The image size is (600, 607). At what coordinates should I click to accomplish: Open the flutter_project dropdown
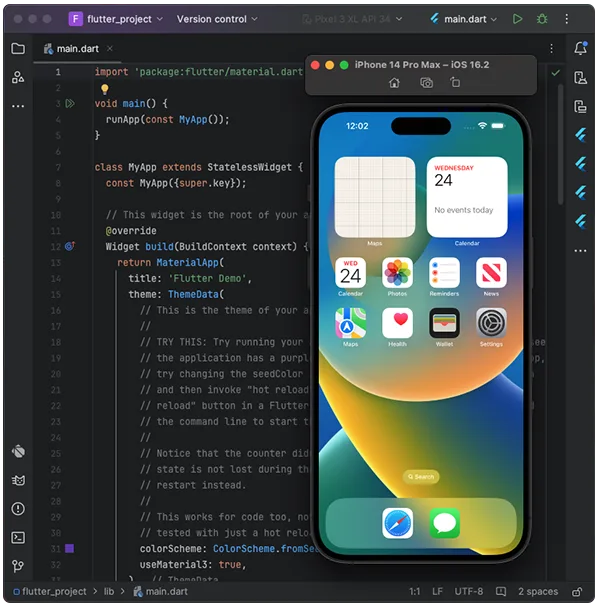click(116, 19)
